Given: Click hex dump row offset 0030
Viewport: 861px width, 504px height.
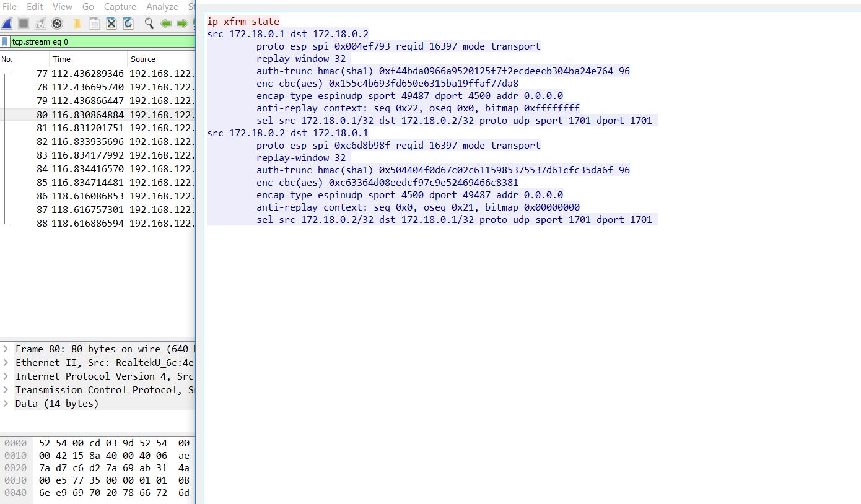Looking at the screenshot, I should (x=97, y=480).
